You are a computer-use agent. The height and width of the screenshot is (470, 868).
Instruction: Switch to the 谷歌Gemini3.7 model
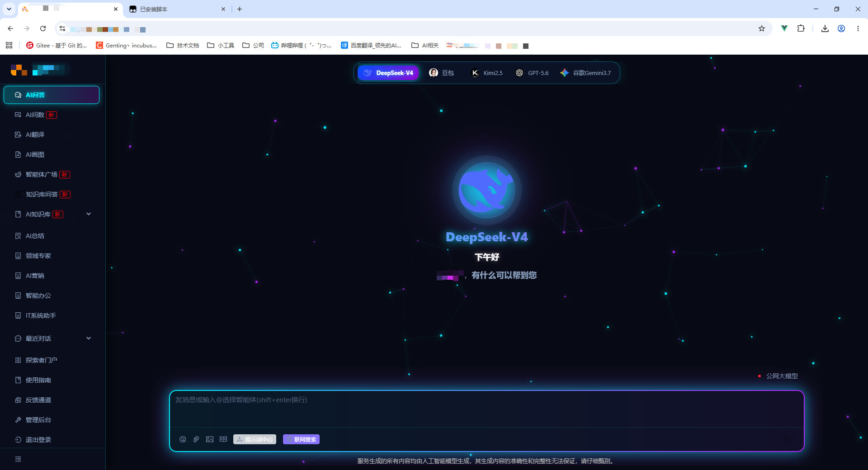tap(585, 73)
